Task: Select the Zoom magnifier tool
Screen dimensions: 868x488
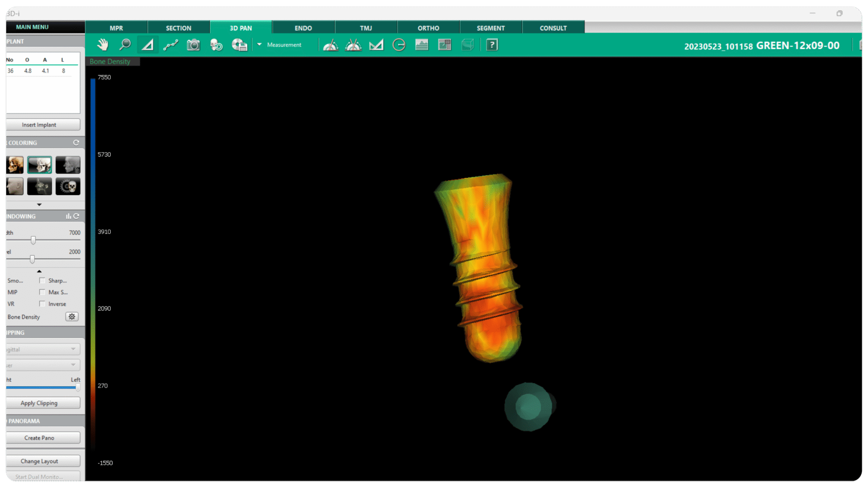Action: click(x=125, y=45)
